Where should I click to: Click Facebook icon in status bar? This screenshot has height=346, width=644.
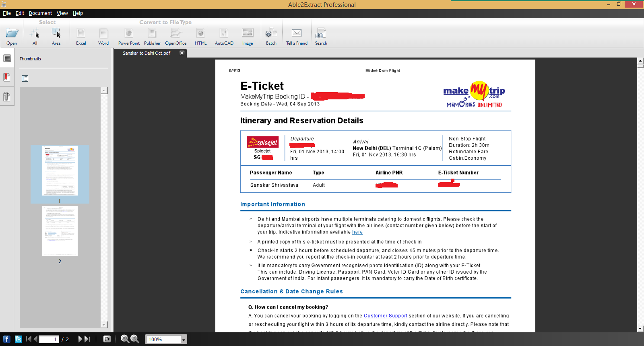pyautogui.click(x=6, y=339)
